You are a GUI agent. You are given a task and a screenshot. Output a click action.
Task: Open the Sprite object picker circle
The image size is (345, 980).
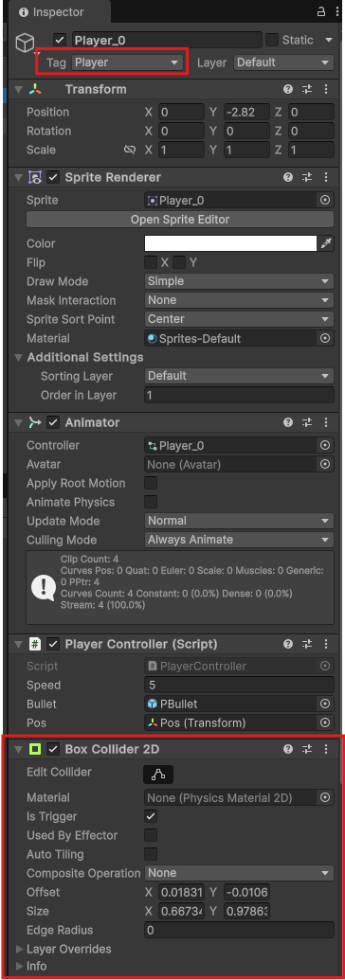coord(325,201)
